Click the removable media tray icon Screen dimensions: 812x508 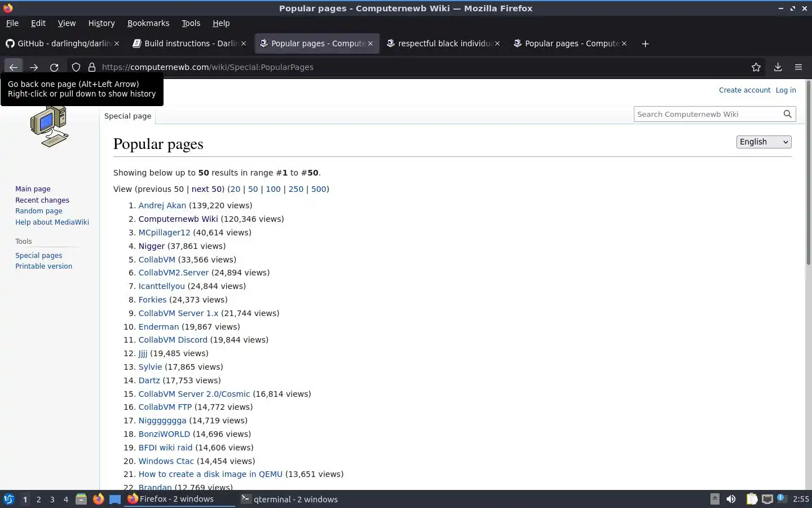(x=714, y=498)
